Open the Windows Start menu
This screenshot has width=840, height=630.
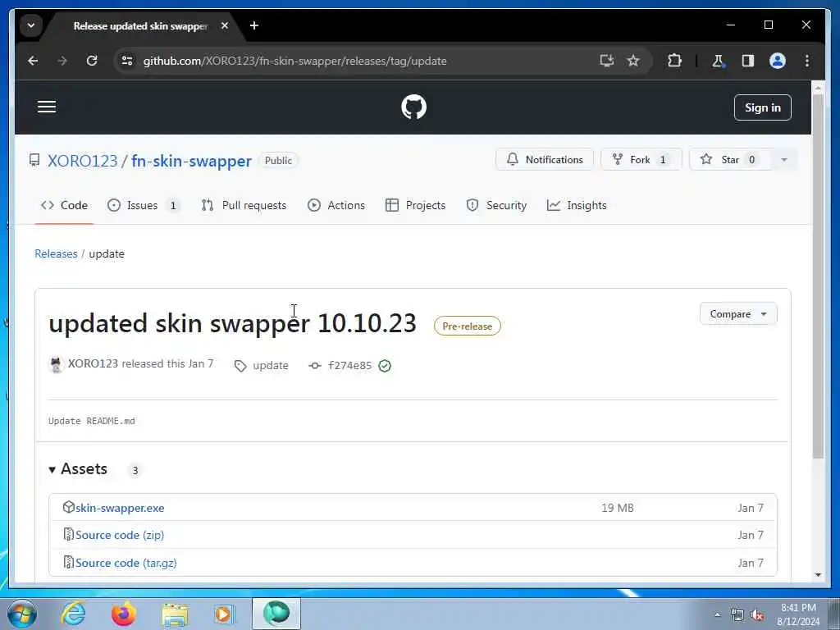coord(22,614)
